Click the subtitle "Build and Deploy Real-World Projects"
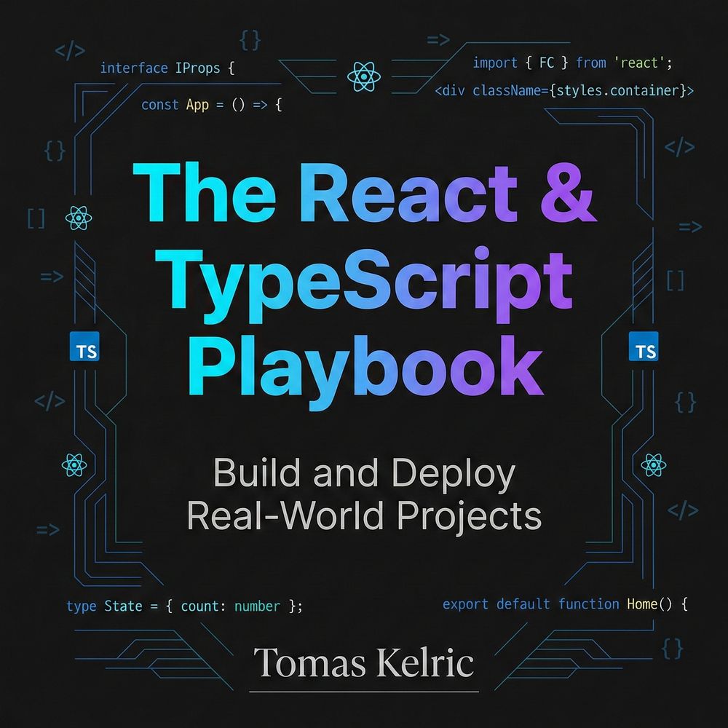The height and width of the screenshot is (728, 728). (x=364, y=494)
